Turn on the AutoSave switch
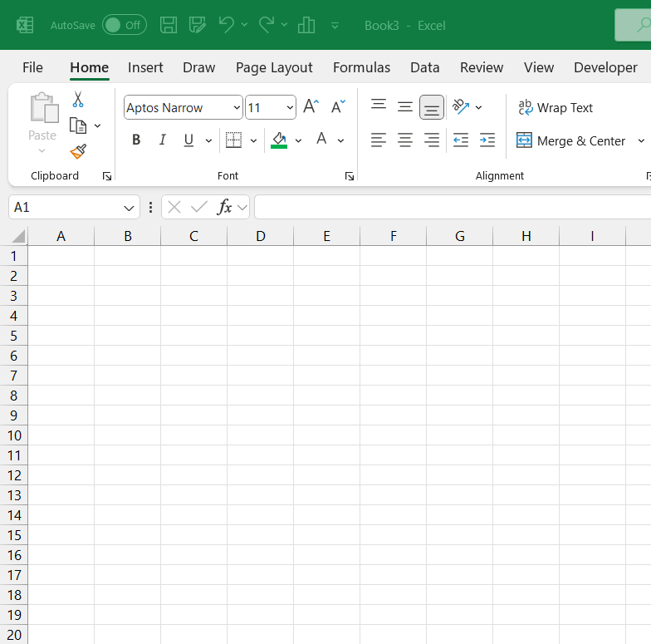 click(x=125, y=25)
